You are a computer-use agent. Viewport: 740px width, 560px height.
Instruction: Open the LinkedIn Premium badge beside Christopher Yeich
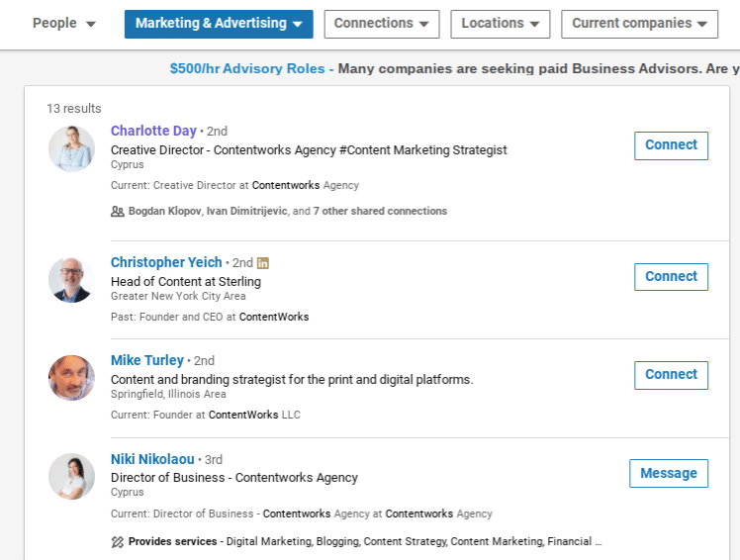point(263,263)
